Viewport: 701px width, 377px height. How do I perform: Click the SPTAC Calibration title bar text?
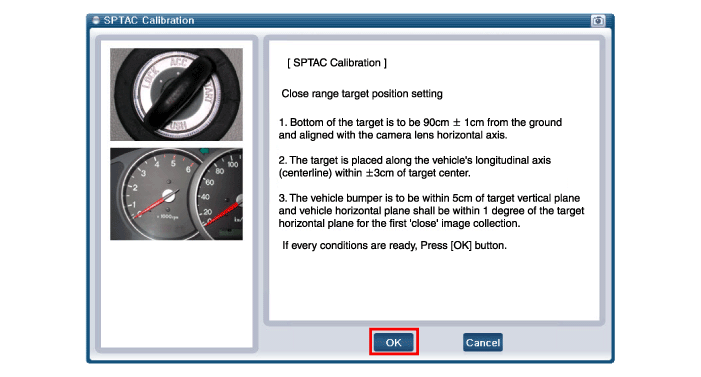point(149,20)
